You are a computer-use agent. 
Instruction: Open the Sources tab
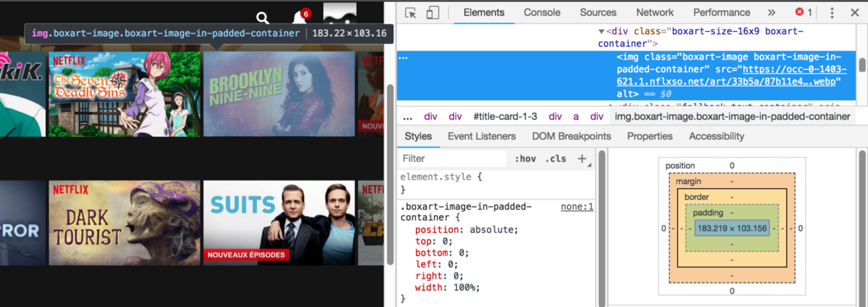click(598, 13)
